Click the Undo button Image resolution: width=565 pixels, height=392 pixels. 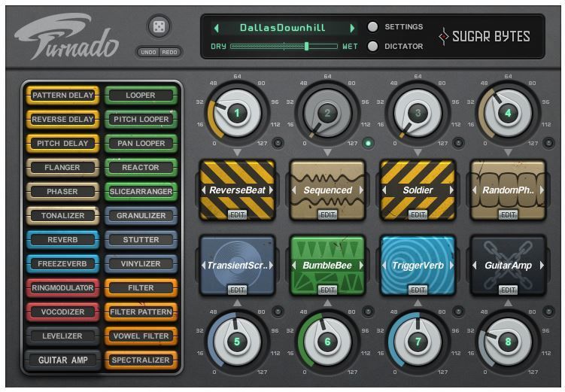pyautogui.click(x=148, y=52)
